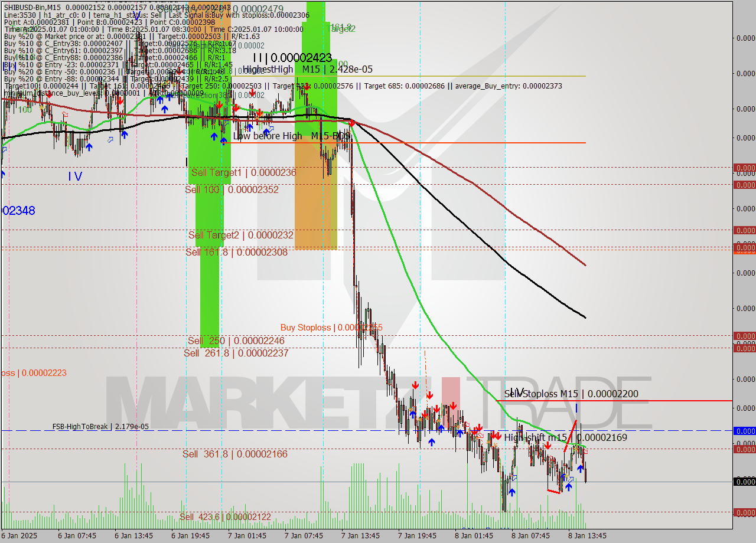Select 'High-shift m15 | 0.00002169' label

tap(566, 437)
